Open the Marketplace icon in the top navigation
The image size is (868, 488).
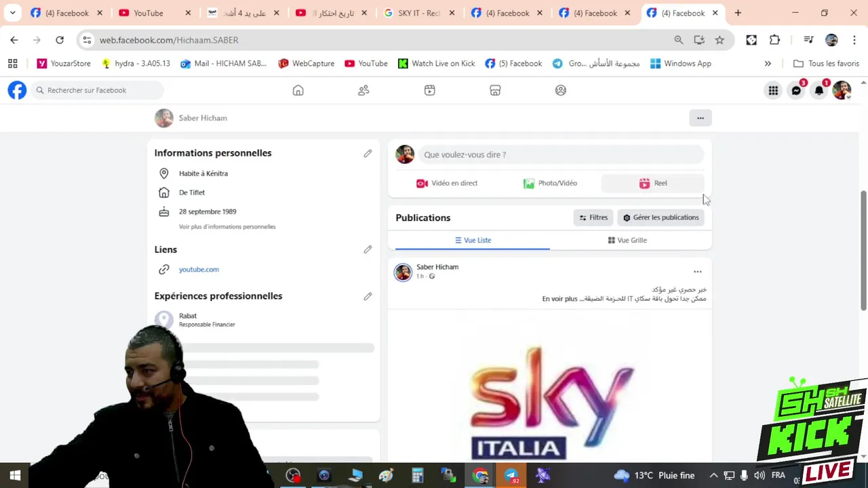[495, 90]
